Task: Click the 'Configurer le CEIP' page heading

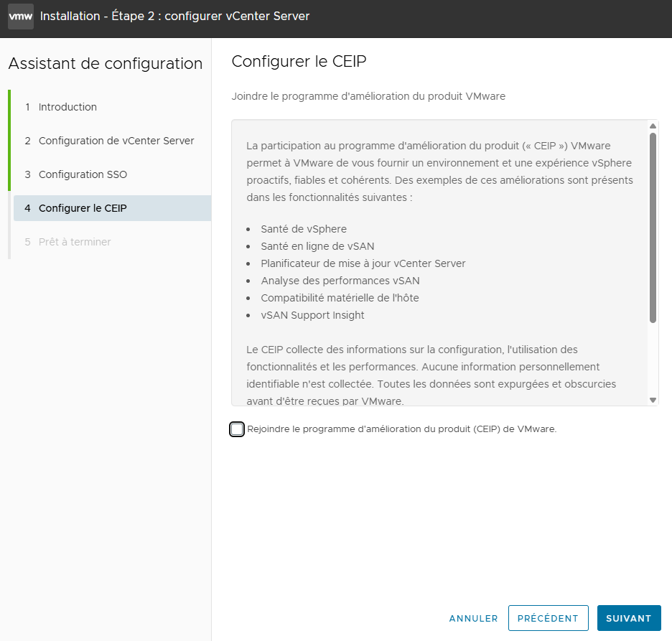Action: pos(299,61)
